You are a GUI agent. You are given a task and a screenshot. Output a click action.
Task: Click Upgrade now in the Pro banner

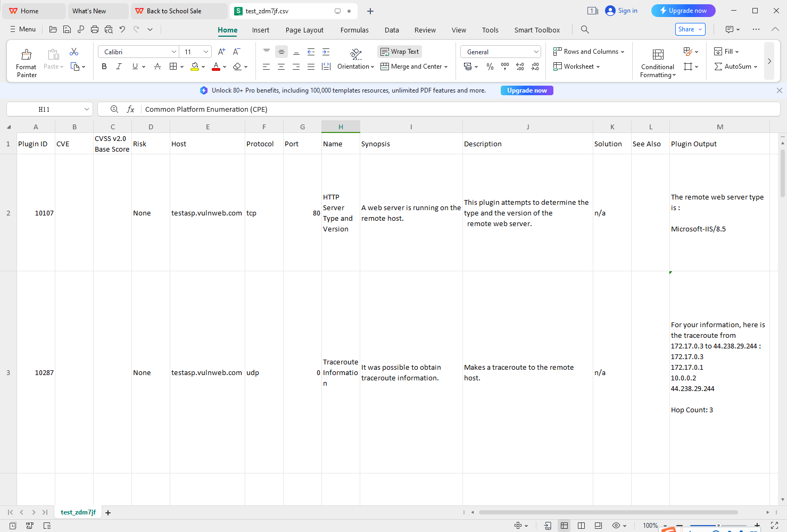[527, 90]
